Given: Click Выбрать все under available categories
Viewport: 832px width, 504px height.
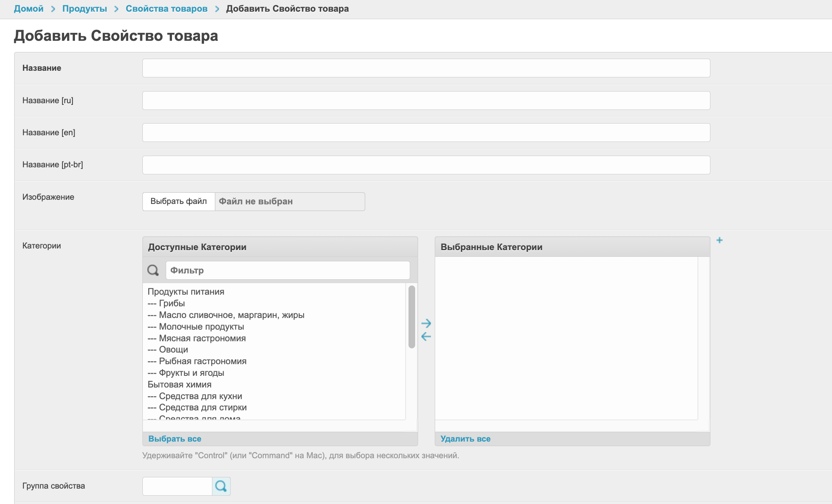Looking at the screenshot, I should pos(175,439).
